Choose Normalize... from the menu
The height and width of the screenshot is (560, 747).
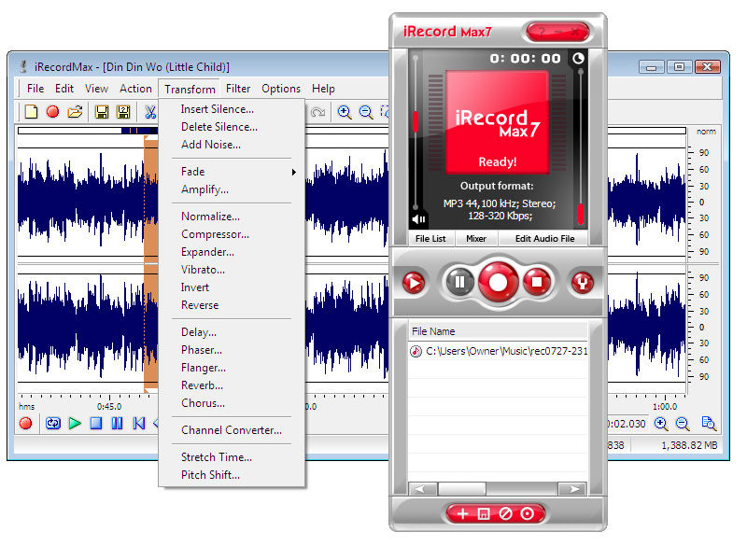tap(232, 217)
